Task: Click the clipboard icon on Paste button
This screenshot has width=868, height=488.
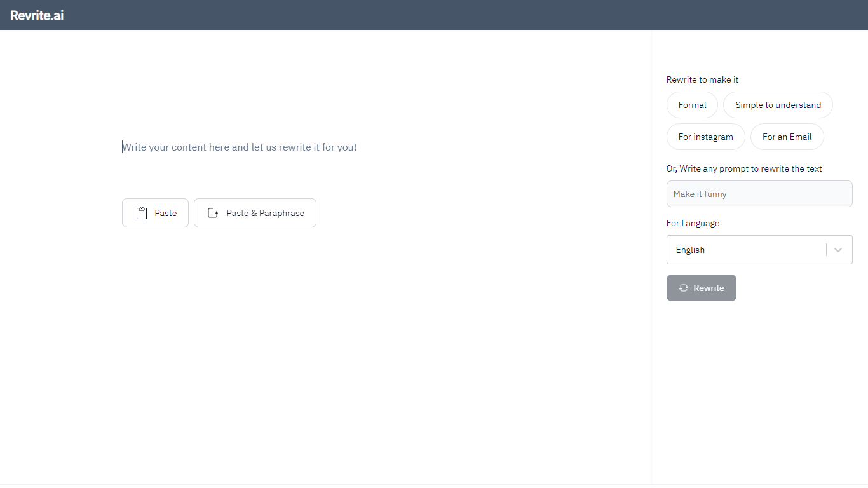Action: [x=142, y=213]
